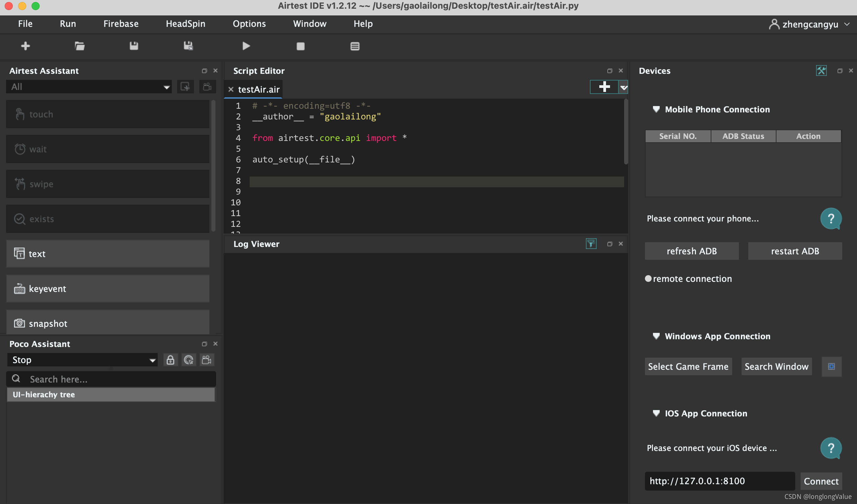
Task: Click the Search Window button
Action: coord(777,367)
